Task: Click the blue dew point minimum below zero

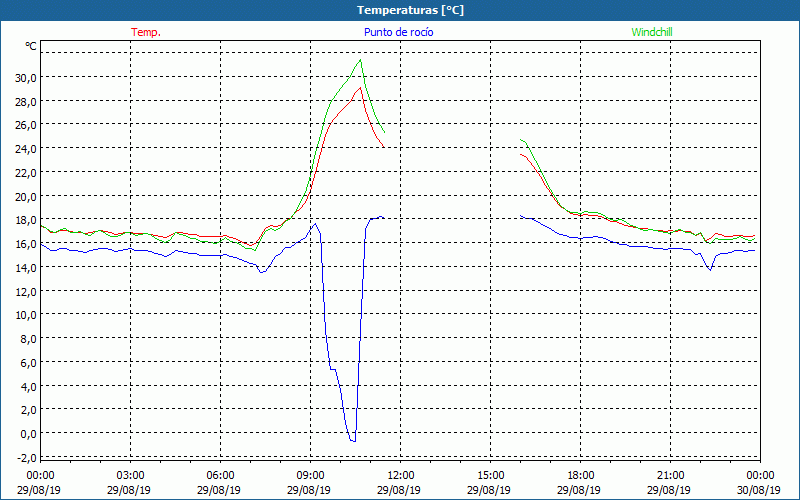Action: click(353, 440)
